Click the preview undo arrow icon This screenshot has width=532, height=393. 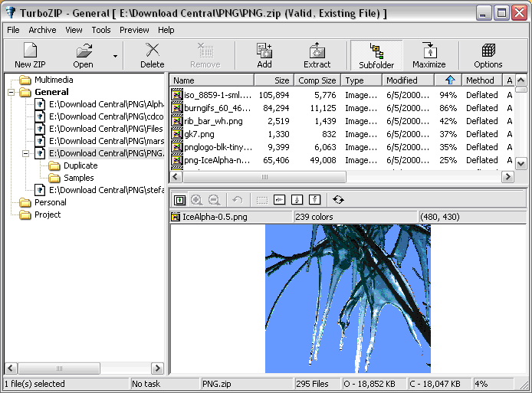point(237,200)
